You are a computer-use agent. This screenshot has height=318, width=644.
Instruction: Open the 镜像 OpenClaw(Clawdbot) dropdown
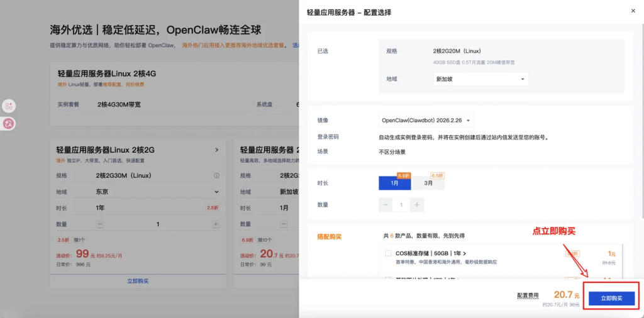pyautogui.click(x=426, y=120)
